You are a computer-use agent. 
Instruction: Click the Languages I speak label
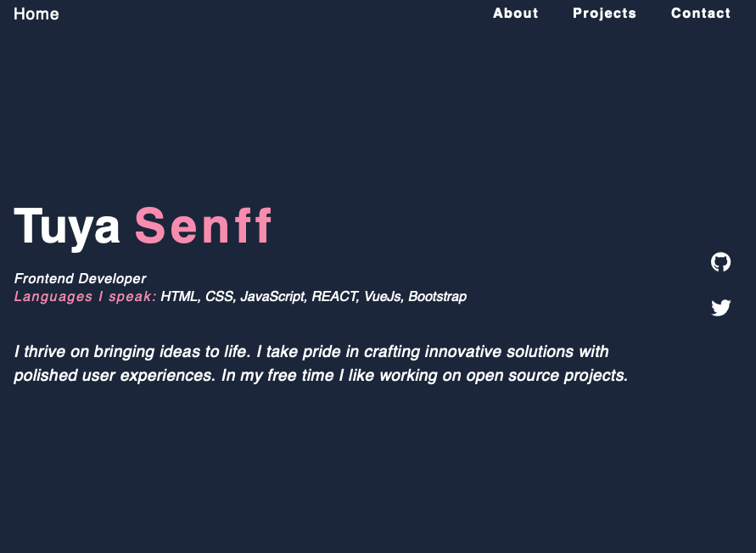tap(82, 296)
